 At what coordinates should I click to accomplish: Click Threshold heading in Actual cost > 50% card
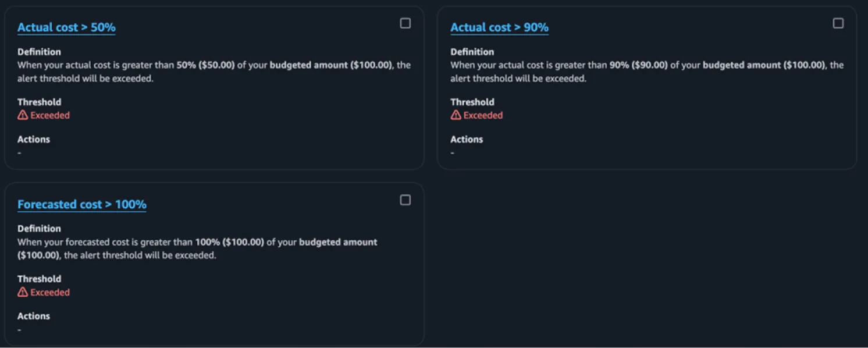[x=39, y=102]
